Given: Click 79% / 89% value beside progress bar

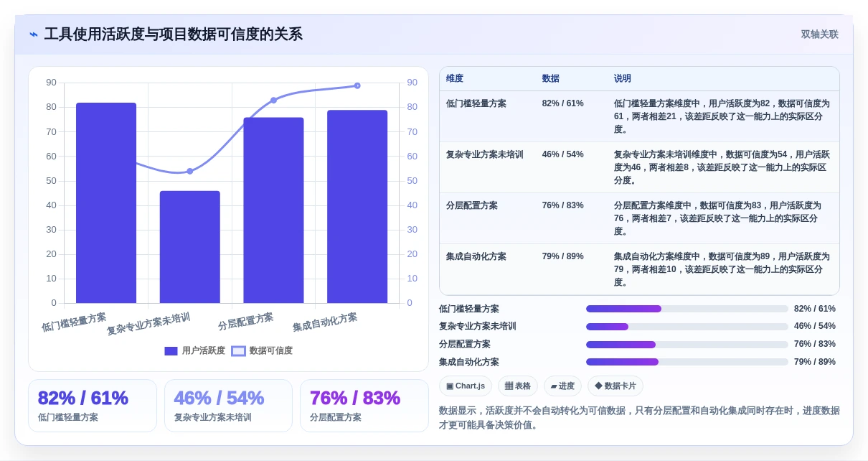Looking at the screenshot, I should coord(815,362).
